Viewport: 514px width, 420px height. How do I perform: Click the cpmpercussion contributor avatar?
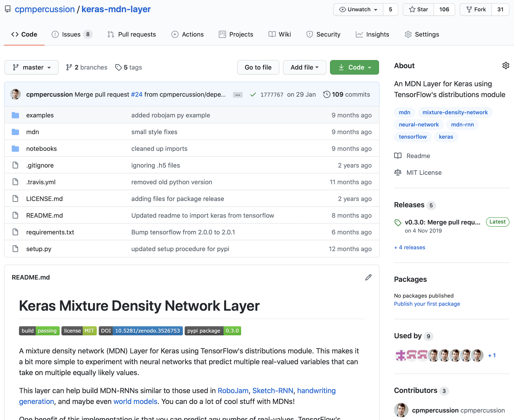[x=401, y=410]
